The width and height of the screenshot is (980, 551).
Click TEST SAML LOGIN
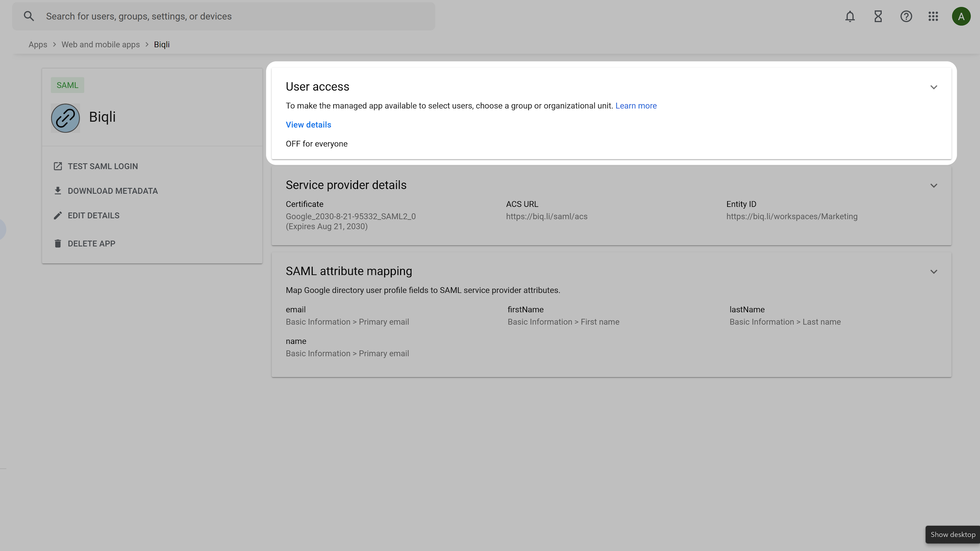[103, 166]
